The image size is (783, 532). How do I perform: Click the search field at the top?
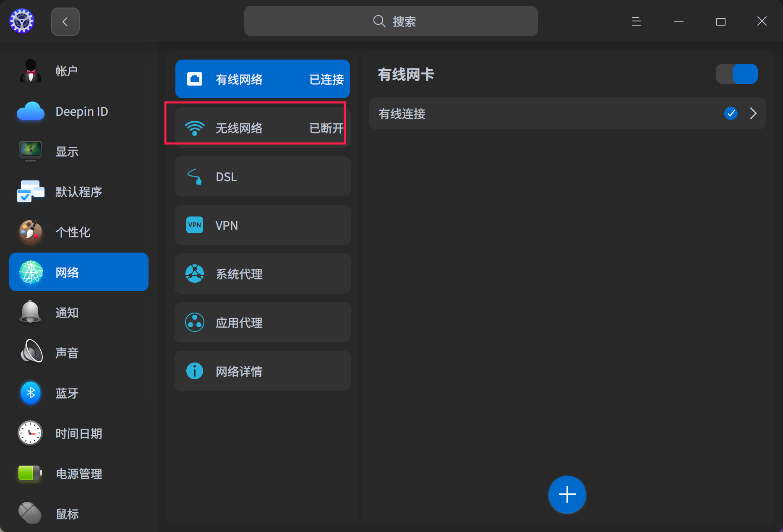(x=391, y=21)
